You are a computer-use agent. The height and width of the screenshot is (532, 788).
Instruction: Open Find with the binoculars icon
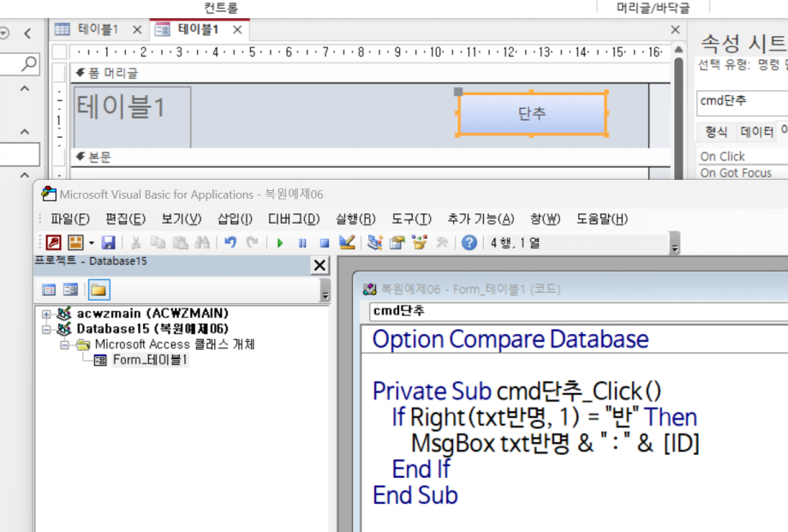(202, 243)
